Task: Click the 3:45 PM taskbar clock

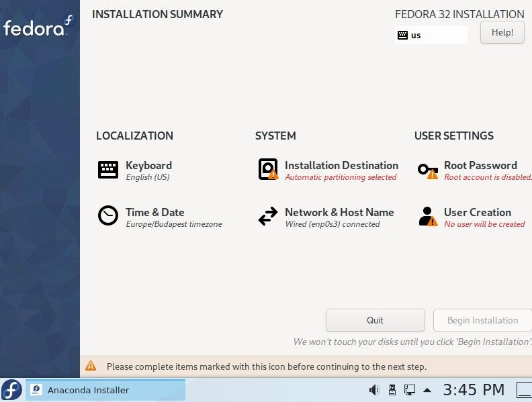Action: point(474,390)
